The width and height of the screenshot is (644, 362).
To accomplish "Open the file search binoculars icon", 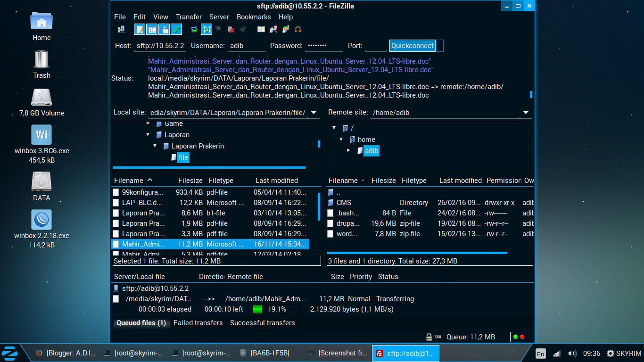I will [297, 29].
